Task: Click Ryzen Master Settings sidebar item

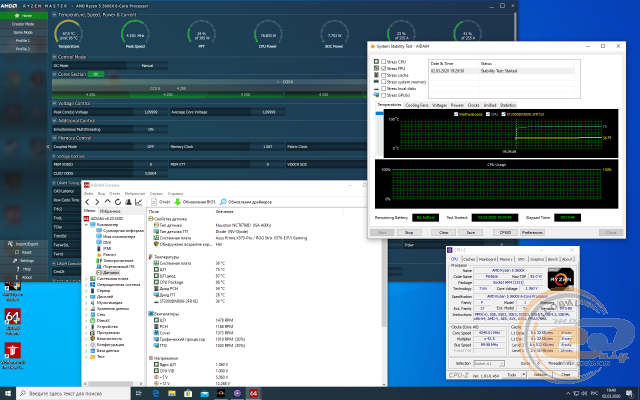Action: [x=24, y=260]
